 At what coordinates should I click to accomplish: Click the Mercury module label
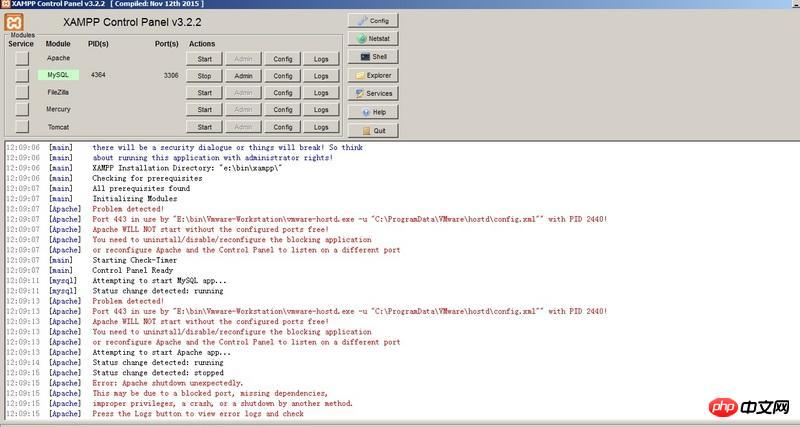[x=58, y=109]
